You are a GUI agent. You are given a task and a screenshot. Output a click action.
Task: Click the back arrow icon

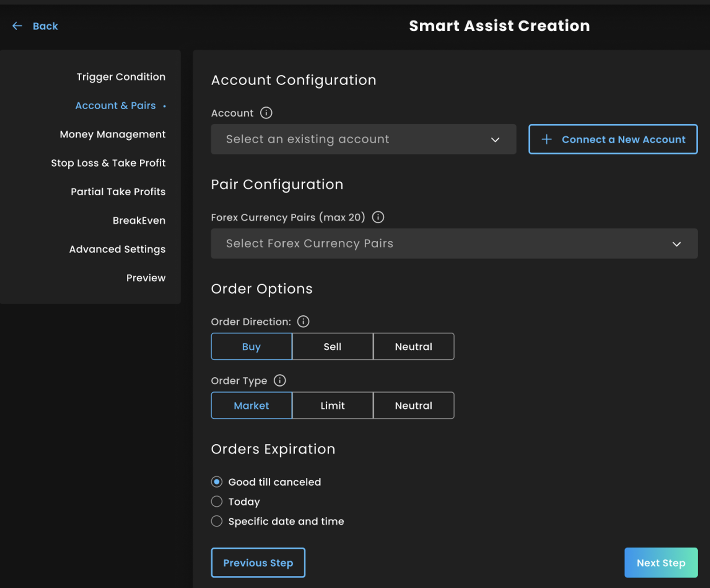[x=17, y=26]
